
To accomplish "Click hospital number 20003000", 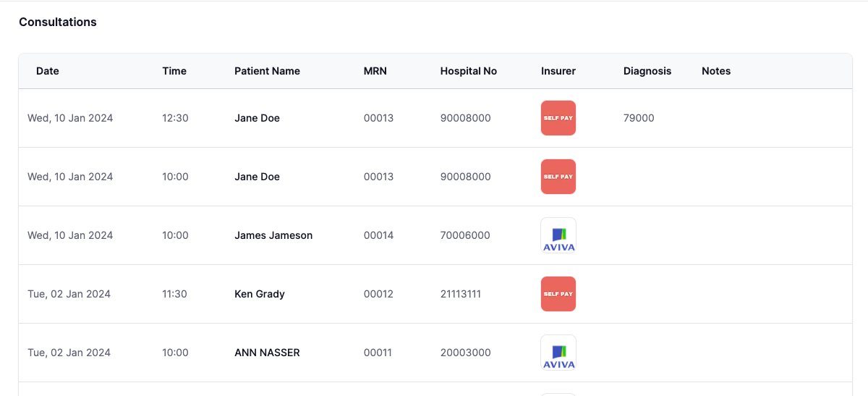I will pos(465,353).
